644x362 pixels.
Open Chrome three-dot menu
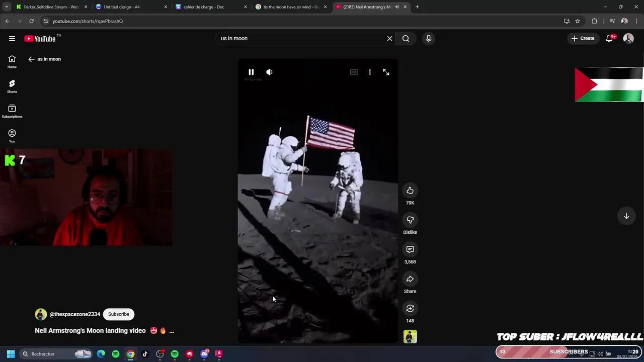coord(637,21)
